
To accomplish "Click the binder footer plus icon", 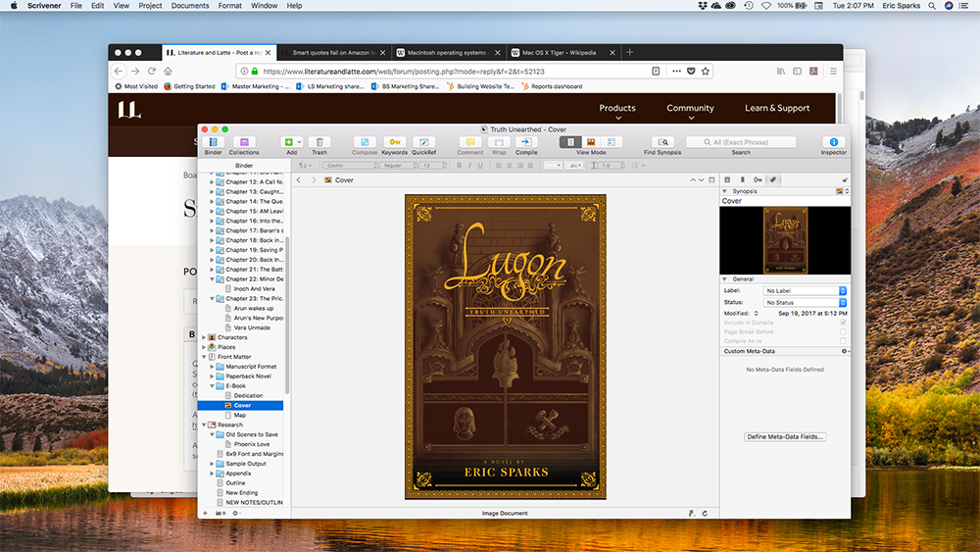I will click(205, 513).
